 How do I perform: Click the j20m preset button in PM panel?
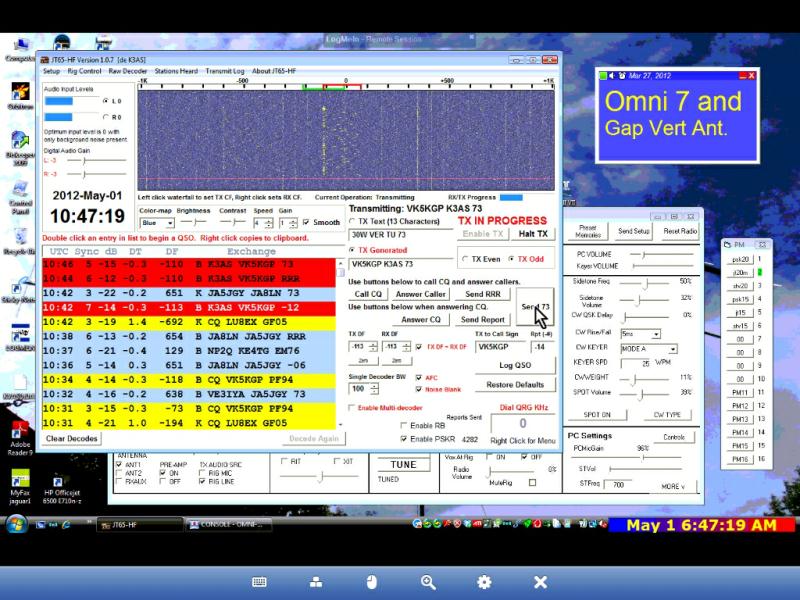point(740,272)
